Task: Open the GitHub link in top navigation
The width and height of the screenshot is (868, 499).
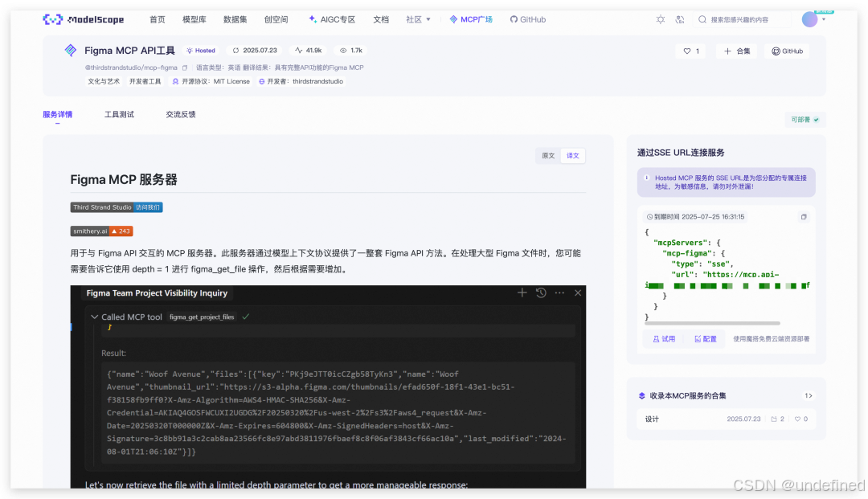Action: coord(528,19)
